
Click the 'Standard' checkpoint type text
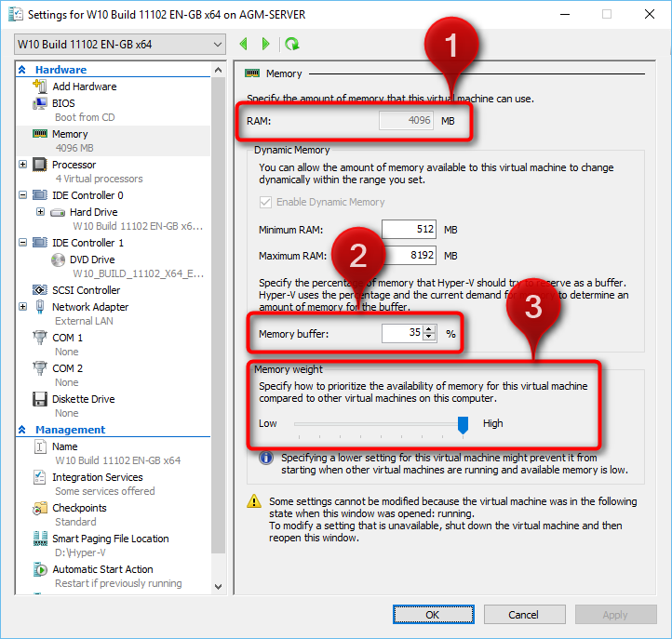[75, 522]
